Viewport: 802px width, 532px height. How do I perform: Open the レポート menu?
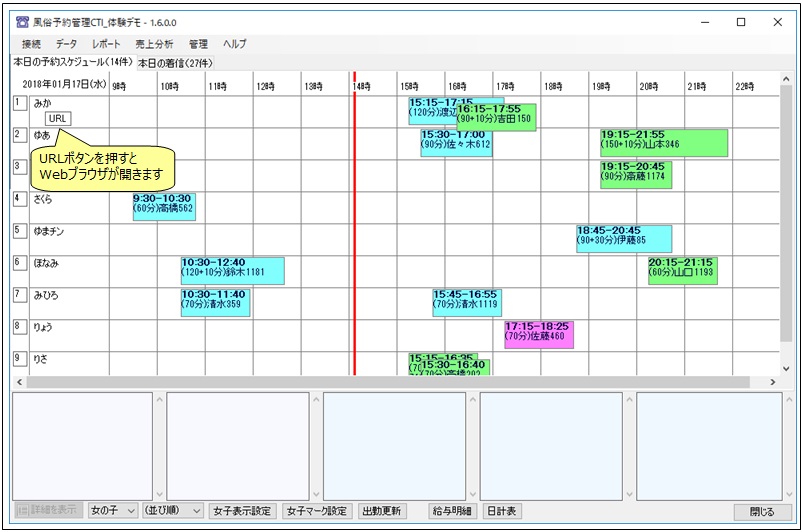click(105, 44)
